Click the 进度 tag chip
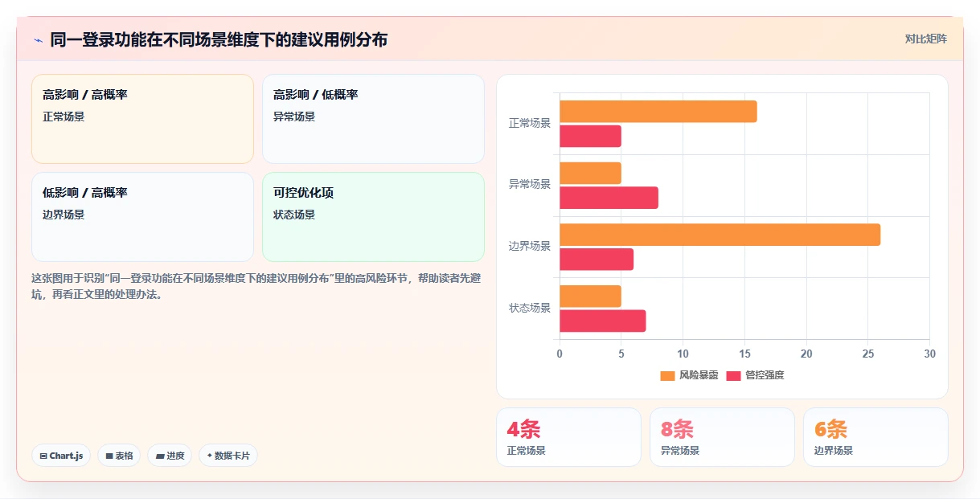The image size is (980, 499). point(170,456)
